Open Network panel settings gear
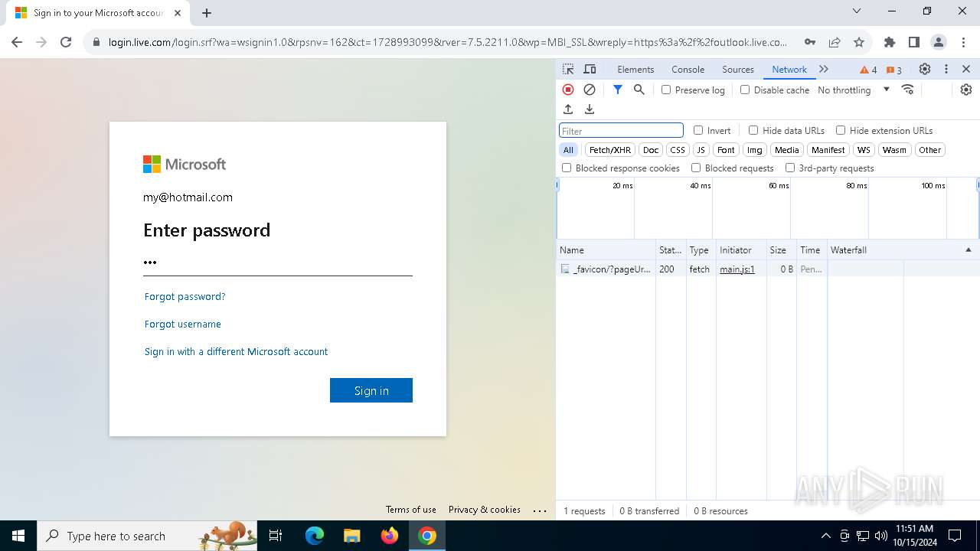This screenshot has width=980, height=551. point(966,90)
